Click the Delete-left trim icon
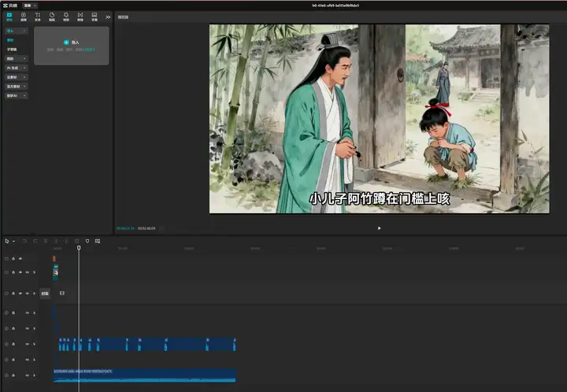Screen dimensions: 567x392 56,241
